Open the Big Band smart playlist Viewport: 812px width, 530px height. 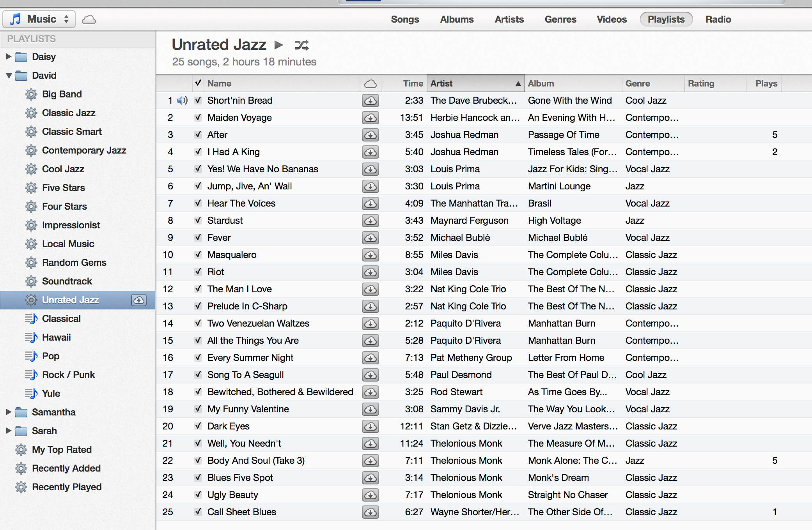pyautogui.click(x=62, y=94)
